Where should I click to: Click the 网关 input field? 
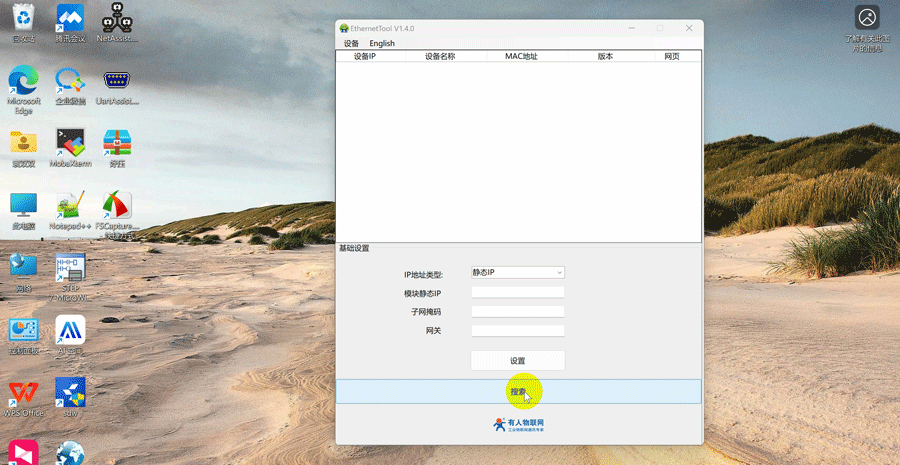click(517, 330)
